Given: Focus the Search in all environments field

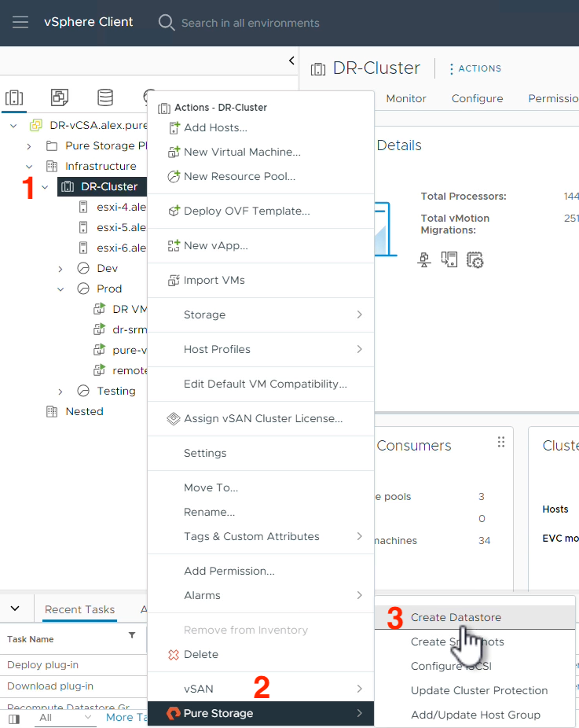Looking at the screenshot, I should tap(250, 24).
